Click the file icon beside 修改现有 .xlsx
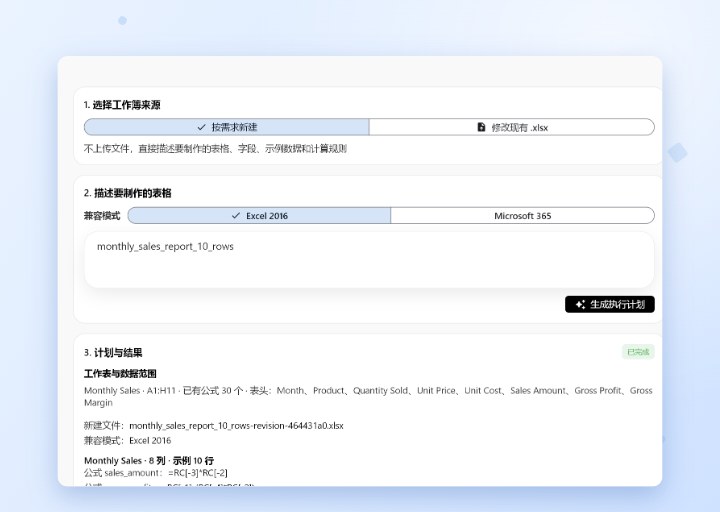720x512 pixels. click(x=481, y=127)
